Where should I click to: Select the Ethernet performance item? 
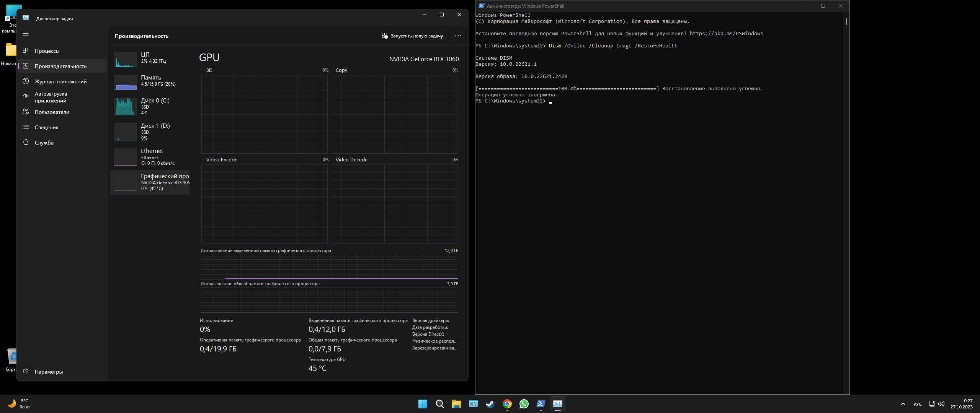point(150,157)
